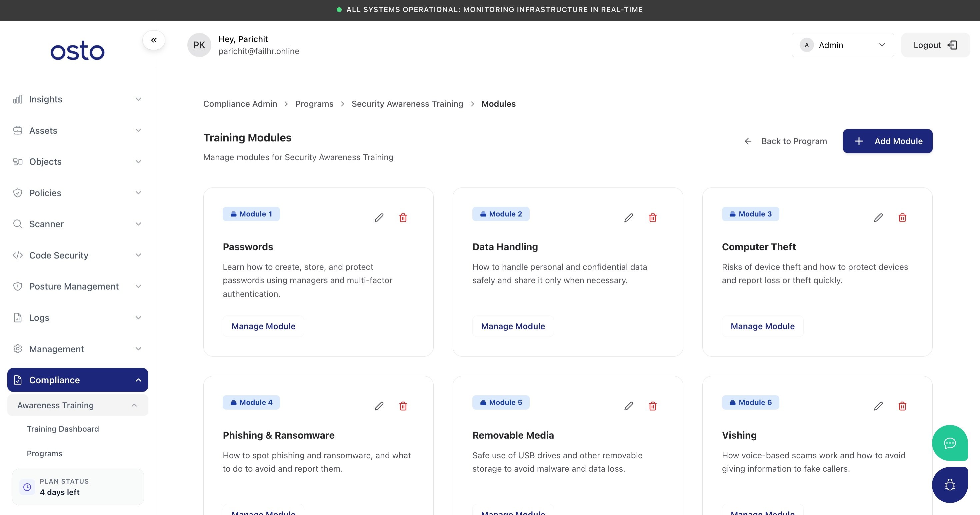Edit Module 2 Data Handling pencil icon
The image size is (980, 515).
click(628, 218)
